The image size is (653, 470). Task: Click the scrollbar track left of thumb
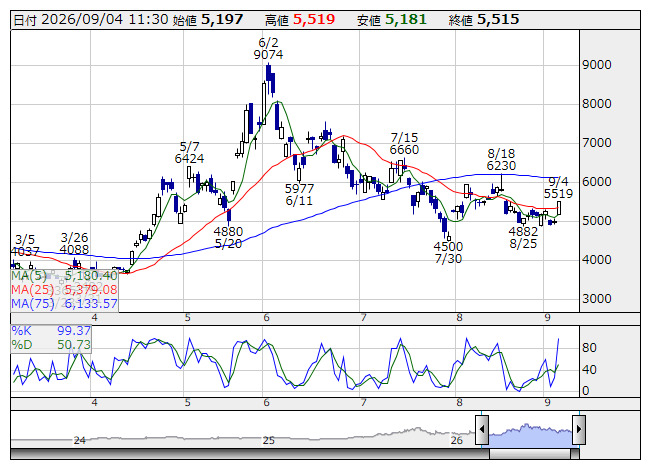[x=250, y=454]
